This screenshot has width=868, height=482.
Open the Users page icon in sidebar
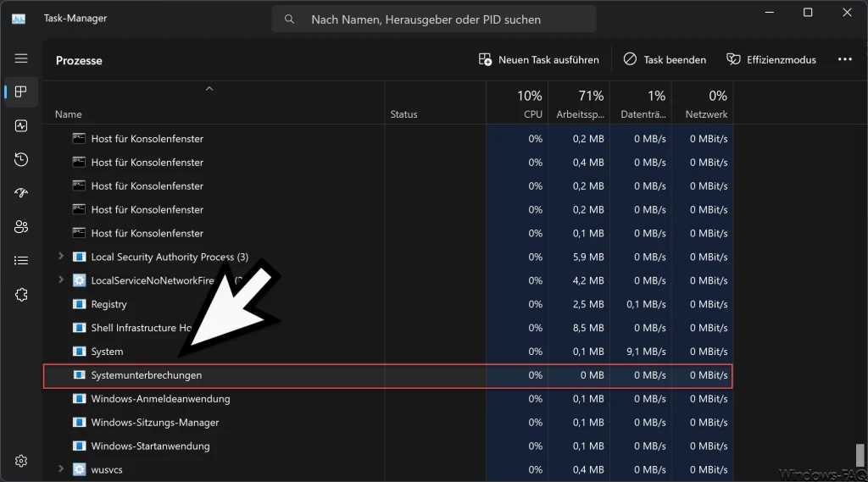point(21,227)
